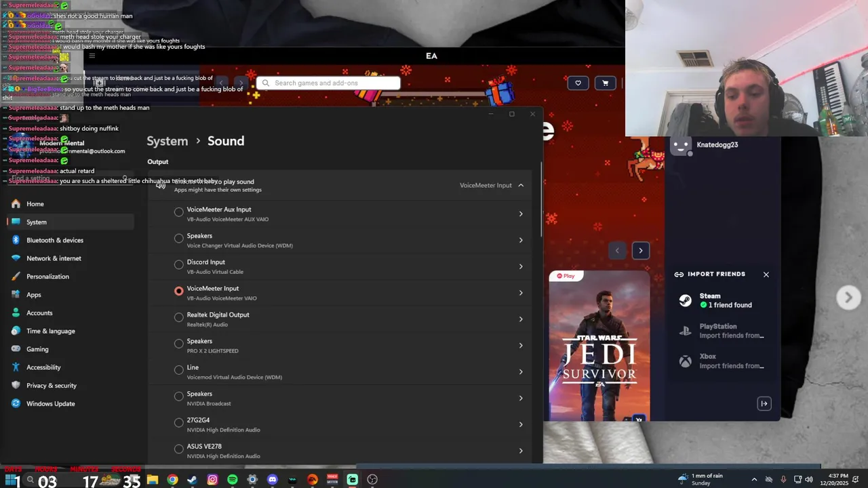This screenshot has width=868, height=488.
Task: Collapse the output device list chevron
Action: click(521, 185)
